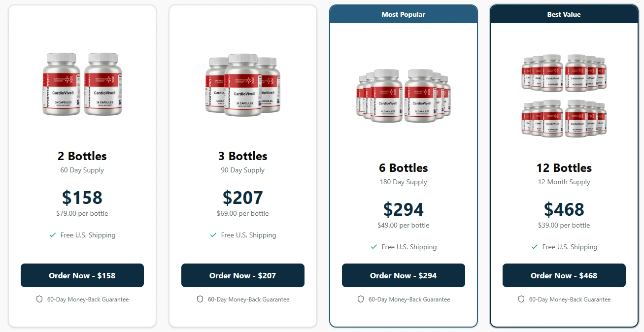Select the Best Value plan banner
Image resolution: width=644 pixels, height=332 pixels.
tap(564, 14)
